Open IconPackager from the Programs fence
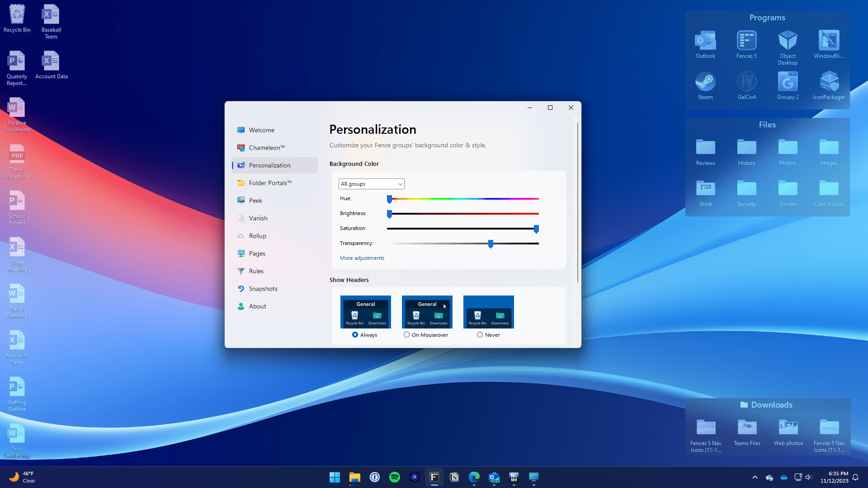Screen dimensions: 868x488 tap(829, 85)
